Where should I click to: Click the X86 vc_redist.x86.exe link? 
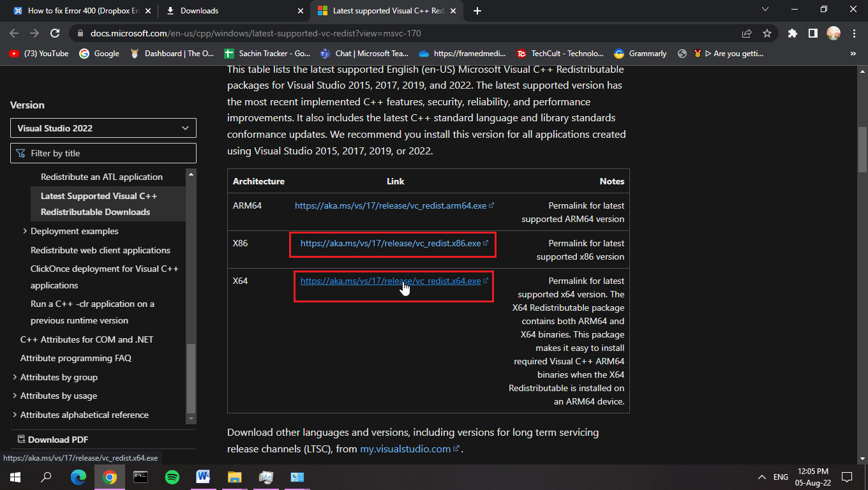coord(394,244)
